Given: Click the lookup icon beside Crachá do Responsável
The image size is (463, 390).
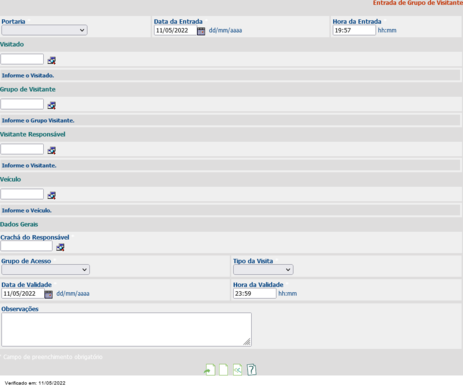Looking at the screenshot, I should click(60, 247).
